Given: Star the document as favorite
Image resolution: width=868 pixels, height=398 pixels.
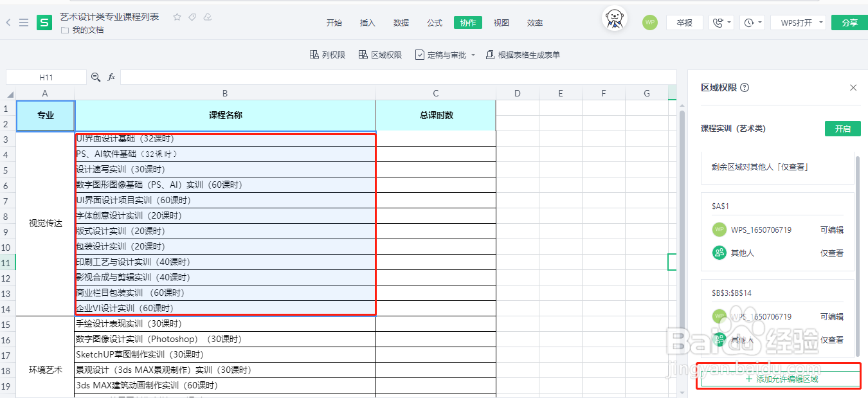Looking at the screenshot, I should (x=177, y=17).
